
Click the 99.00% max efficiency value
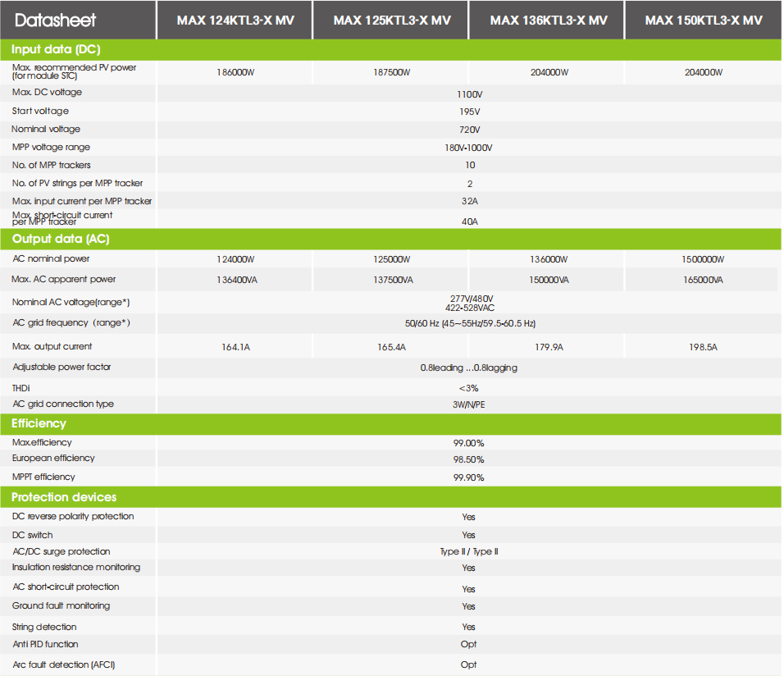tap(468, 443)
